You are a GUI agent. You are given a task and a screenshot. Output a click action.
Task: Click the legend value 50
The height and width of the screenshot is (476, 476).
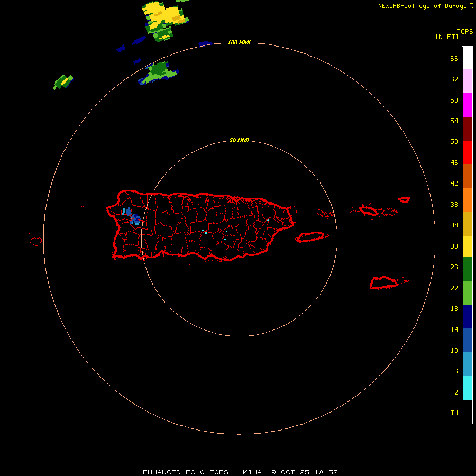tap(454, 142)
